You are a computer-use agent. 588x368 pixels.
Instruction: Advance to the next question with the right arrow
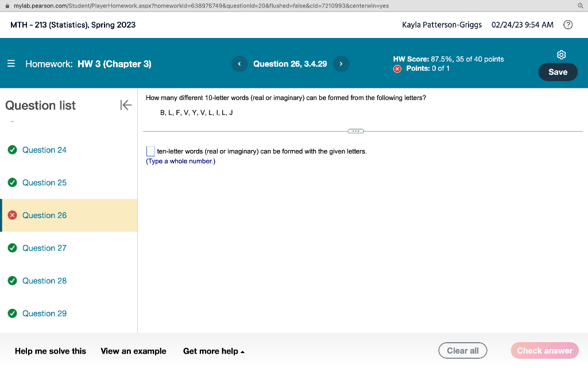click(341, 64)
